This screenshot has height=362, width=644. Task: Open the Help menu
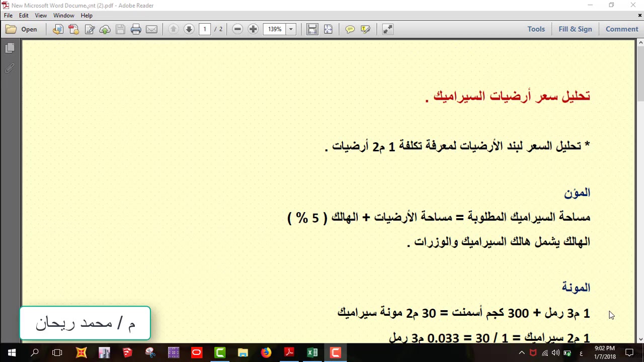click(x=87, y=16)
